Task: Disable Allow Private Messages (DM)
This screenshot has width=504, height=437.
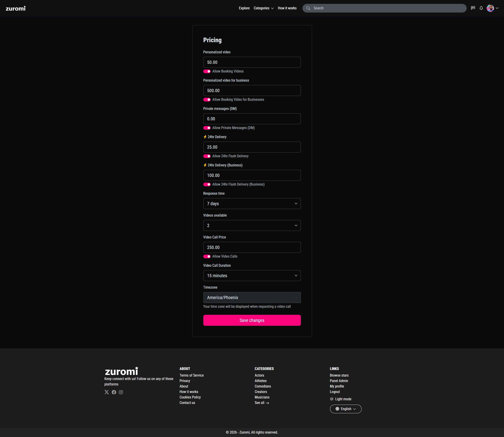Action: pyautogui.click(x=207, y=128)
